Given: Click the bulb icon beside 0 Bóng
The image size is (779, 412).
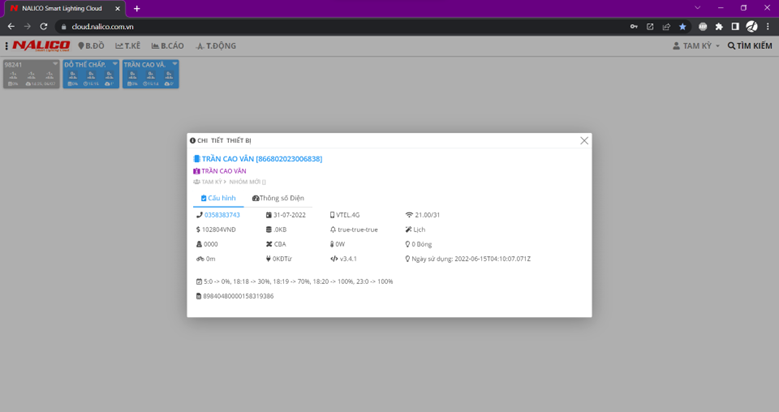Looking at the screenshot, I should tap(407, 244).
